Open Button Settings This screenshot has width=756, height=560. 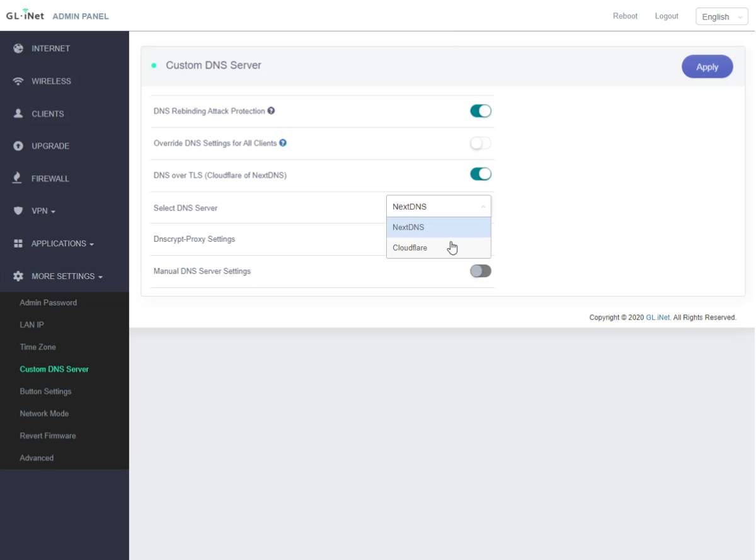[x=45, y=391]
